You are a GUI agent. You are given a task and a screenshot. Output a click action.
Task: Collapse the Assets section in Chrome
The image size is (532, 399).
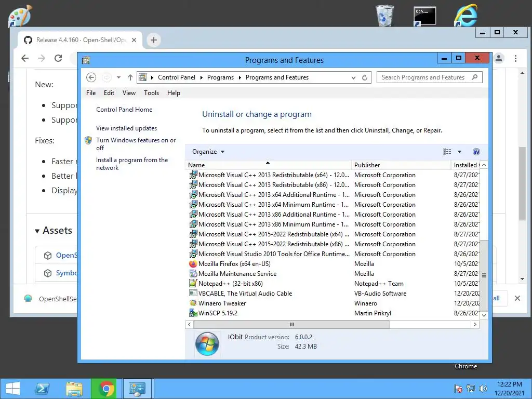[x=37, y=231]
